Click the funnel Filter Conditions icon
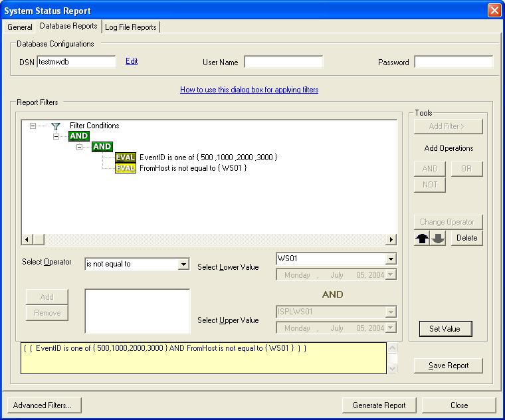The height and width of the screenshot is (420, 505). point(56,126)
